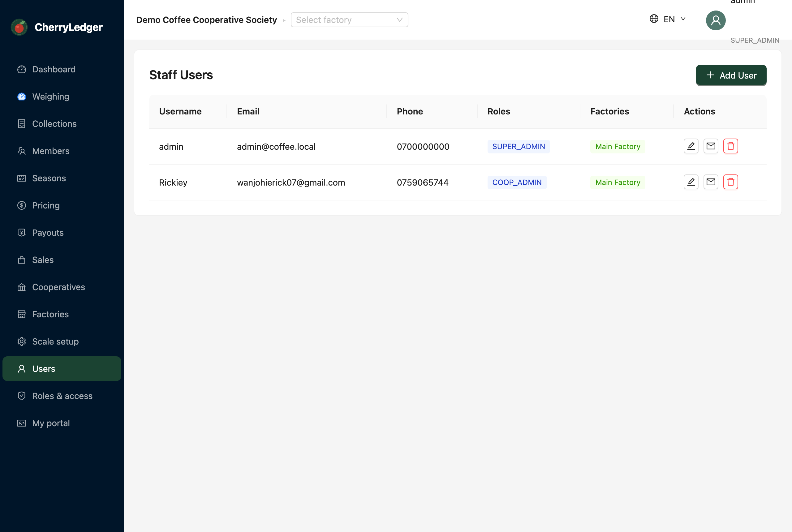Click the Add User button
792x532 pixels.
tap(731, 75)
